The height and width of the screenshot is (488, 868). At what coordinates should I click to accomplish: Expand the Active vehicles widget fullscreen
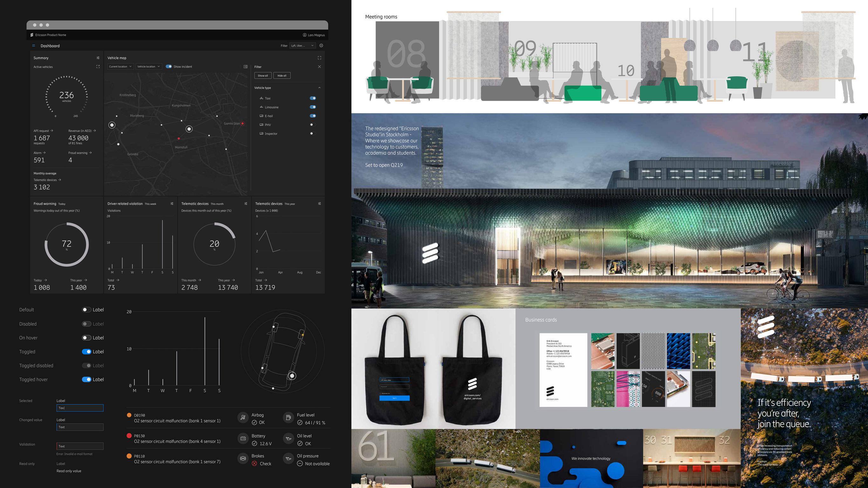click(98, 67)
